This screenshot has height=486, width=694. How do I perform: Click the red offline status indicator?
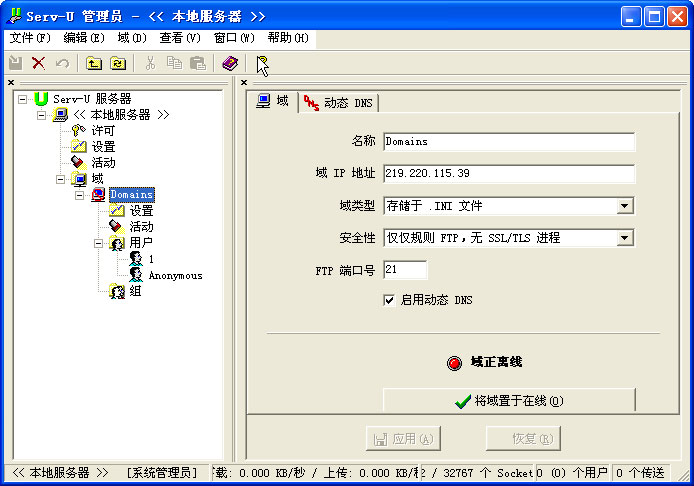click(454, 363)
